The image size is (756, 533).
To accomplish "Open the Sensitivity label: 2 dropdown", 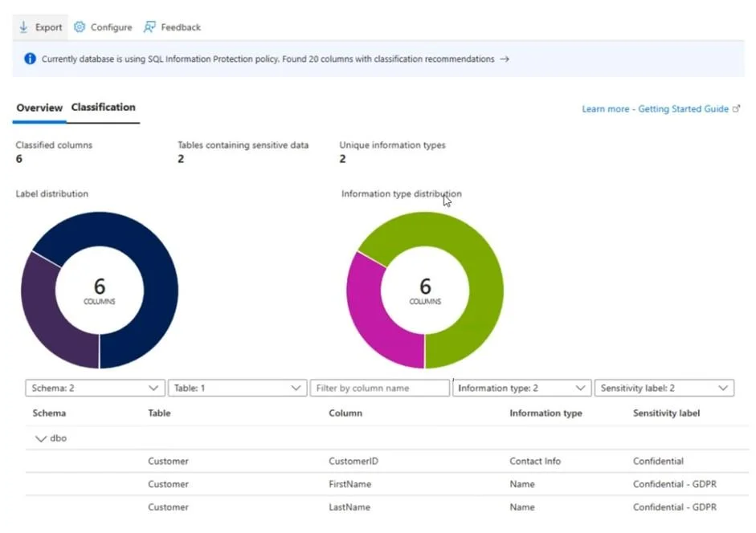I will point(664,388).
